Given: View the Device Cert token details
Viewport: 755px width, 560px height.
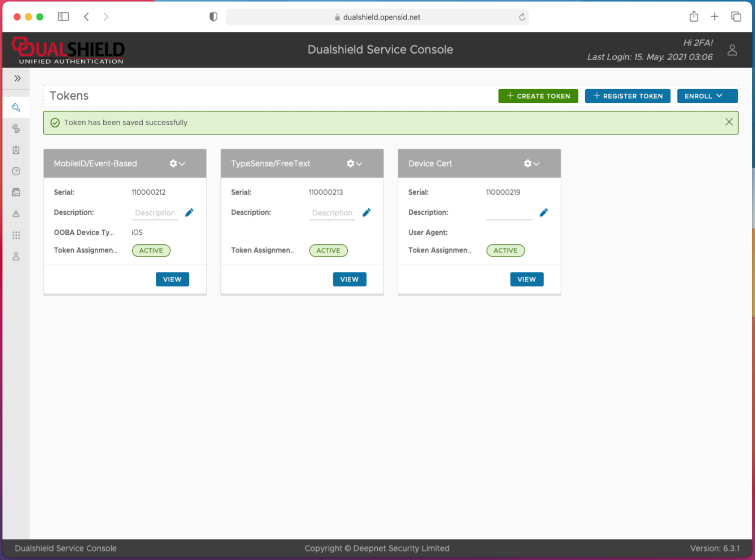Looking at the screenshot, I should (x=527, y=279).
